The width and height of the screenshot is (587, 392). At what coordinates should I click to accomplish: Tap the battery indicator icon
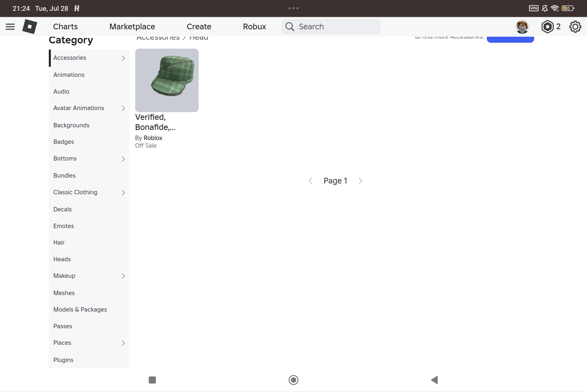point(568,8)
